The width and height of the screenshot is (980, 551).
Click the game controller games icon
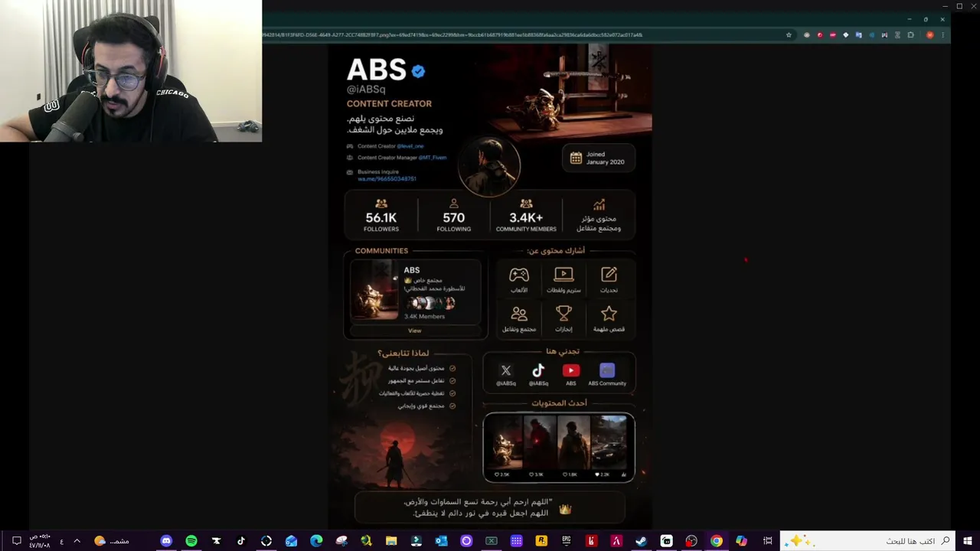coord(519,274)
